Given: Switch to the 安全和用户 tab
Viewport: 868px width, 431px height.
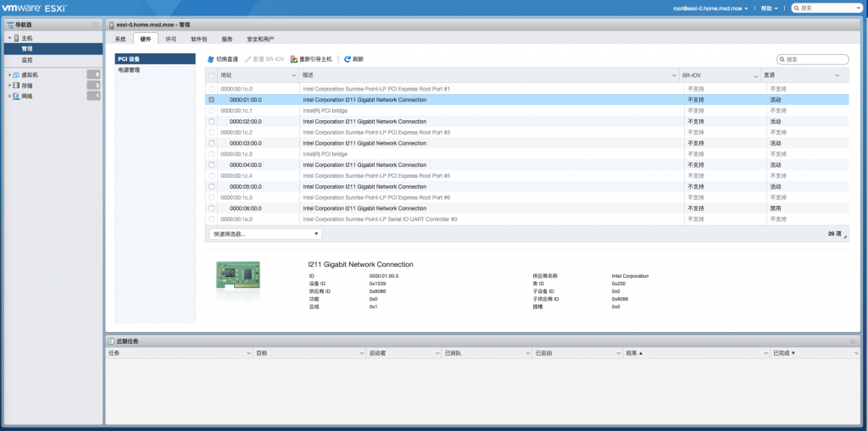Looking at the screenshot, I should click(x=260, y=39).
